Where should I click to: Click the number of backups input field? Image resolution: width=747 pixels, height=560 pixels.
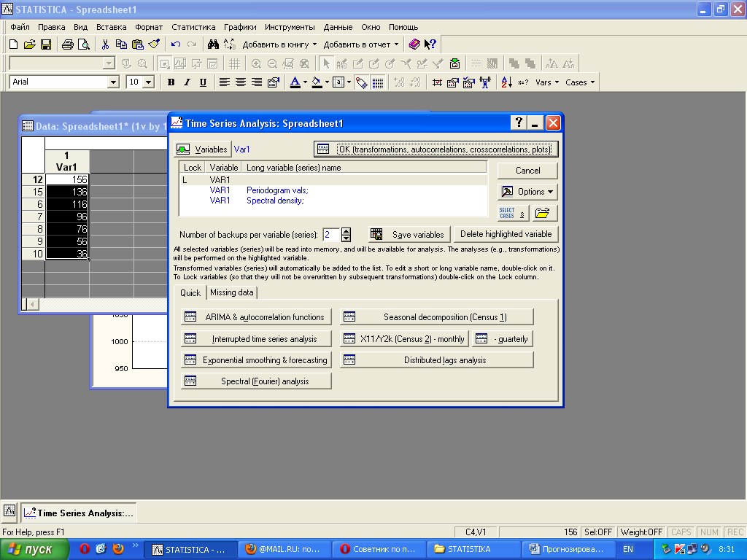point(332,235)
